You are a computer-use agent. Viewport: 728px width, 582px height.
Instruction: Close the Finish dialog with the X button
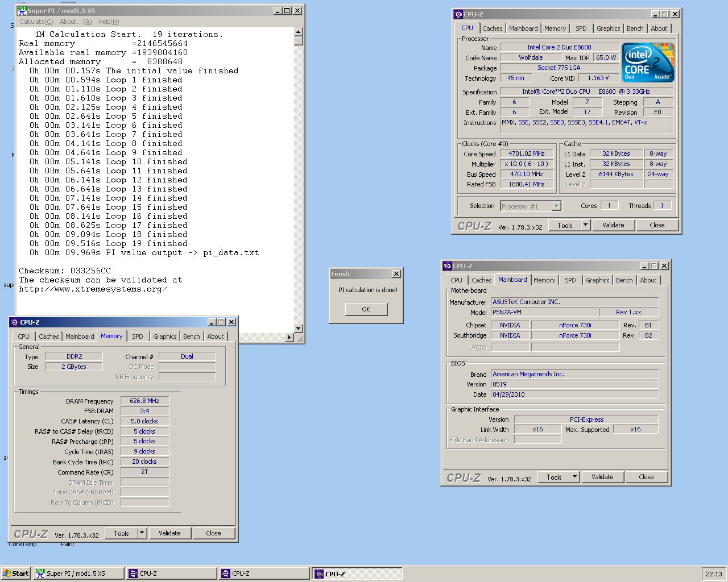pyautogui.click(x=396, y=274)
